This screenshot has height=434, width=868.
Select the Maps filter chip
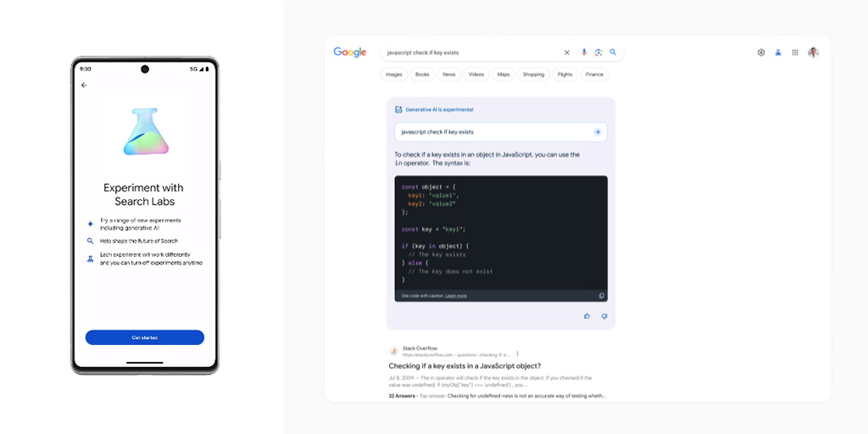click(x=504, y=75)
